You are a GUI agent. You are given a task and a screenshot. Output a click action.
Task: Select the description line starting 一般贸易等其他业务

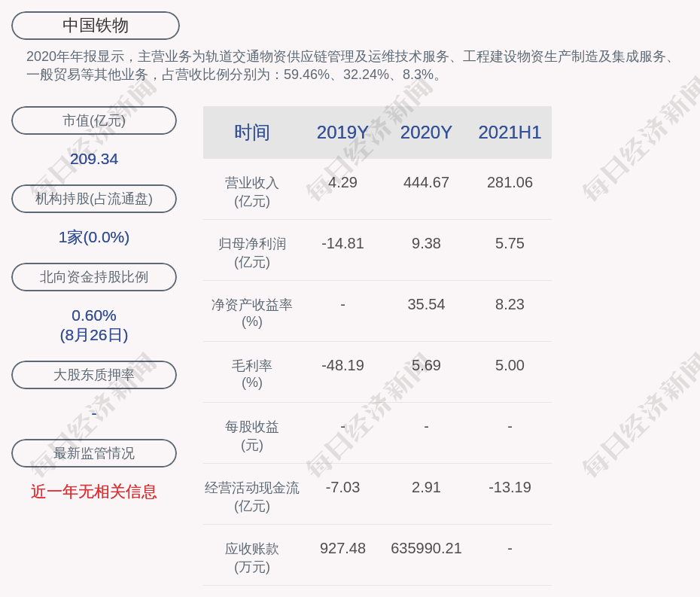[x=235, y=75]
